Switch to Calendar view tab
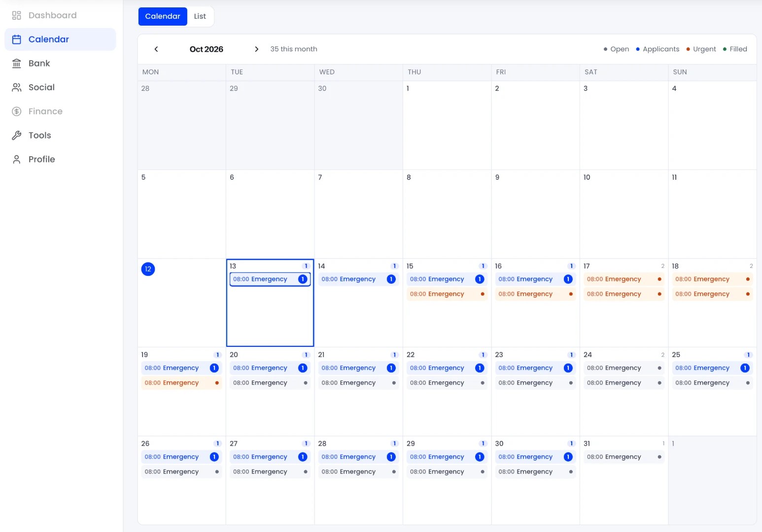The image size is (762, 532). 163,16
